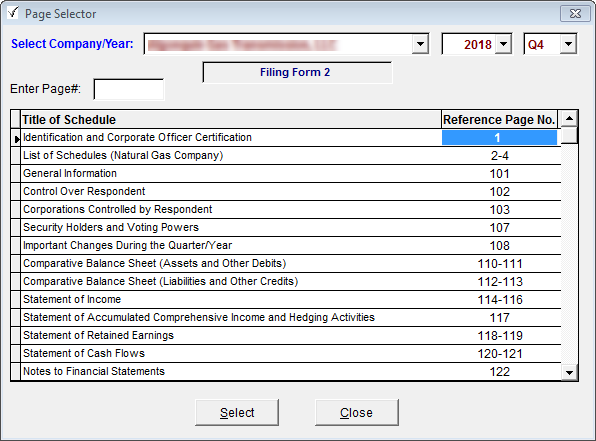Click the Enter Page# input field

[x=129, y=89]
